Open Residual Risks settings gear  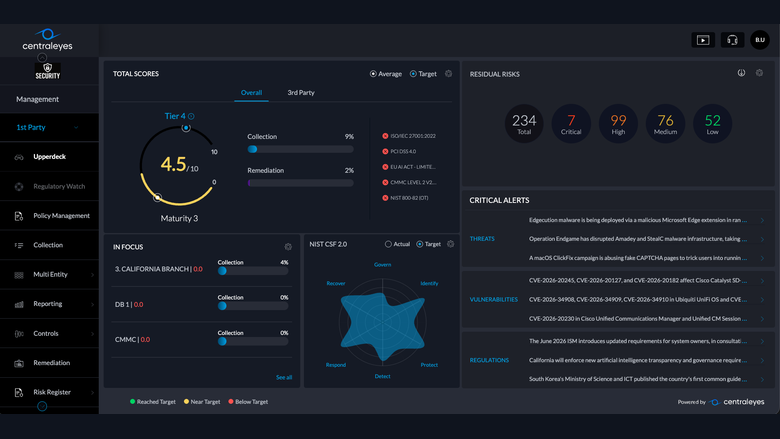tap(759, 73)
